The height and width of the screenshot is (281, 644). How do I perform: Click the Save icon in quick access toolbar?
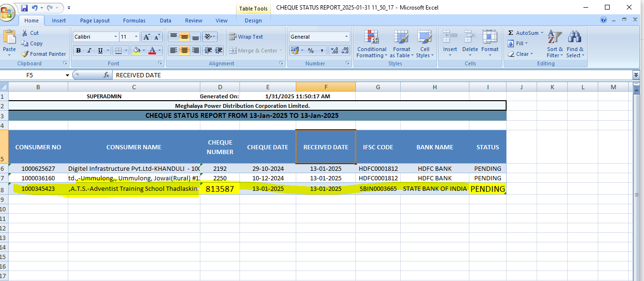[x=24, y=8]
